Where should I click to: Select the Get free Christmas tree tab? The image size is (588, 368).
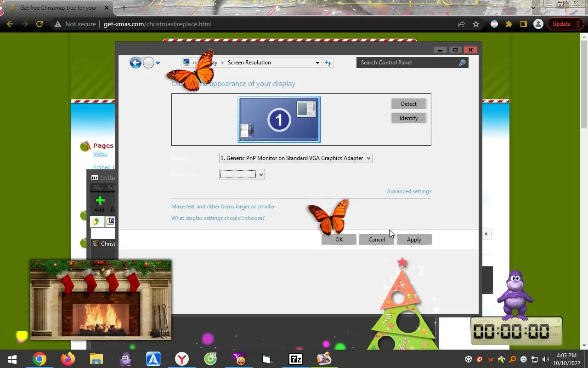pos(58,8)
